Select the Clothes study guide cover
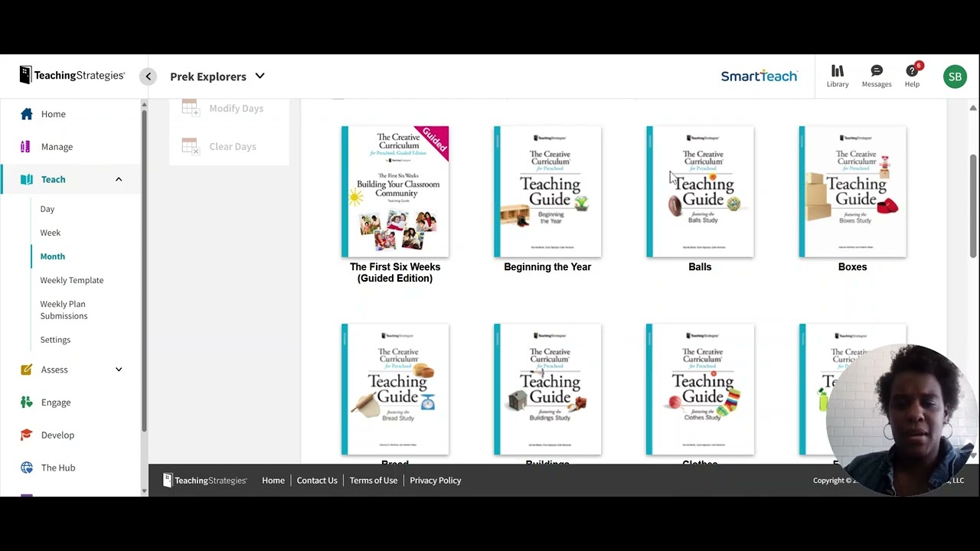This screenshot has width=980, height=551. click(700, 389)
